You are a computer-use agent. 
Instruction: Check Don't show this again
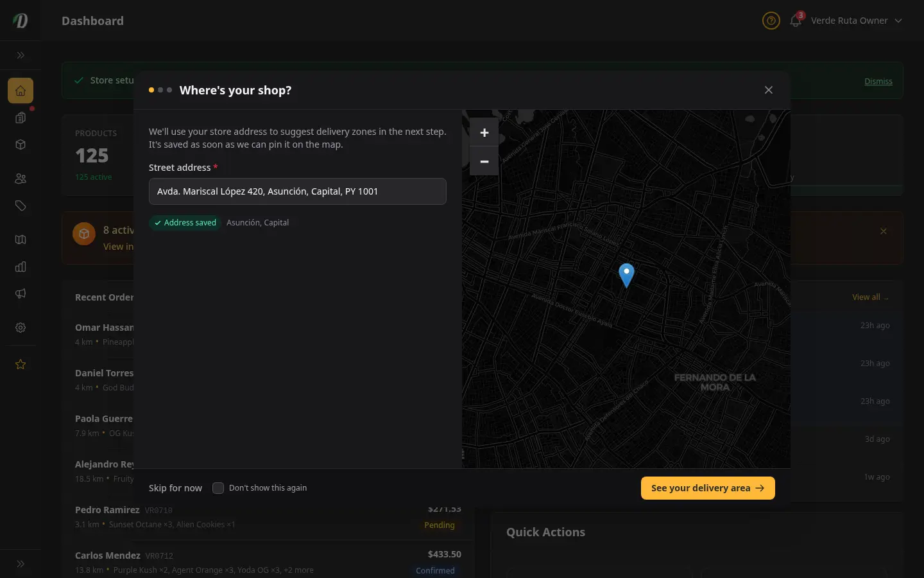click(218, 488)
